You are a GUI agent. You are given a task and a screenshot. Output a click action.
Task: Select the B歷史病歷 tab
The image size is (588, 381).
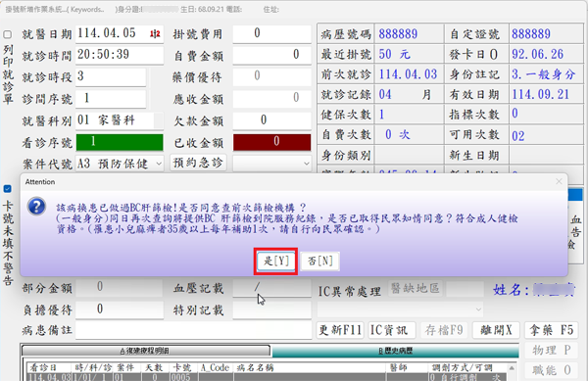[x=396, y=351]
